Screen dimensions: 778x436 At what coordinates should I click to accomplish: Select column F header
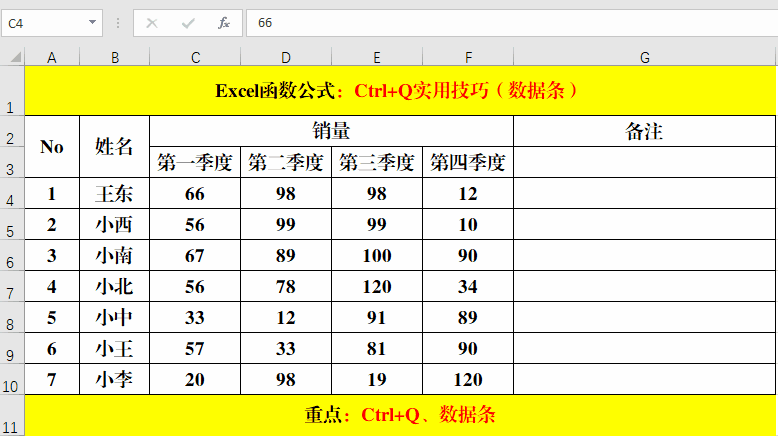[x=468, y=57]
